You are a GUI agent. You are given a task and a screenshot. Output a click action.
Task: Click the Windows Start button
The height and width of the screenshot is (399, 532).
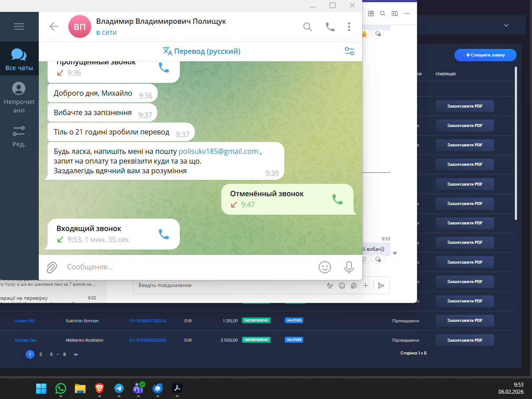41,388
